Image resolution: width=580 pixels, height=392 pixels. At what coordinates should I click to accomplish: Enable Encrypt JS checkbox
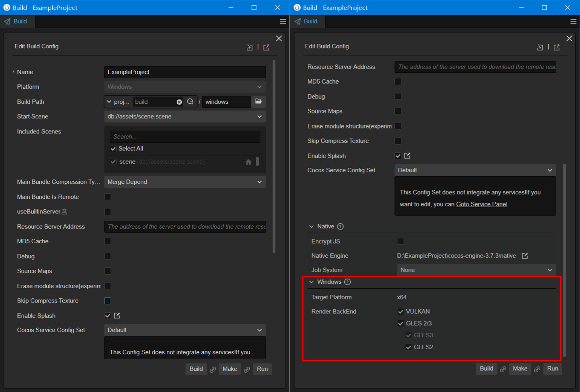tap(400, 241)
